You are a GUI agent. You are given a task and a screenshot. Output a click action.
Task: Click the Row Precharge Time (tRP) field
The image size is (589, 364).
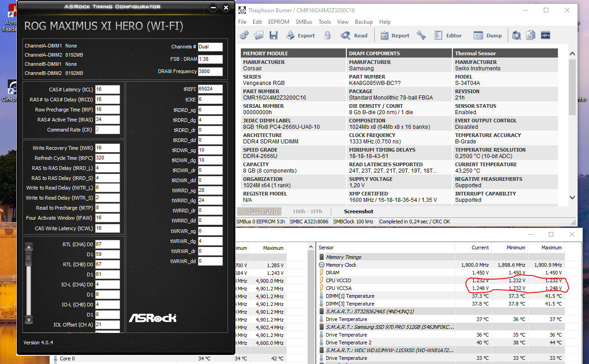[x=107, y=110]
